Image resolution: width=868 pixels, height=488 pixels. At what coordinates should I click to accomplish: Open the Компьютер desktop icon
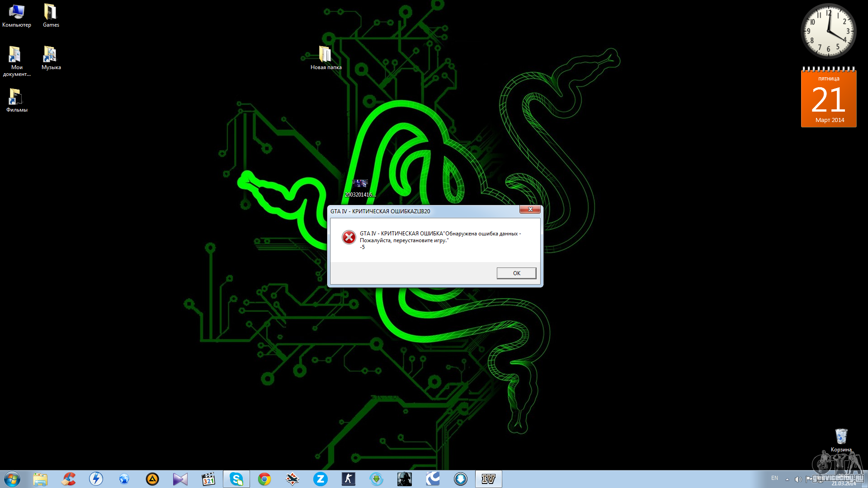point(17,16)
